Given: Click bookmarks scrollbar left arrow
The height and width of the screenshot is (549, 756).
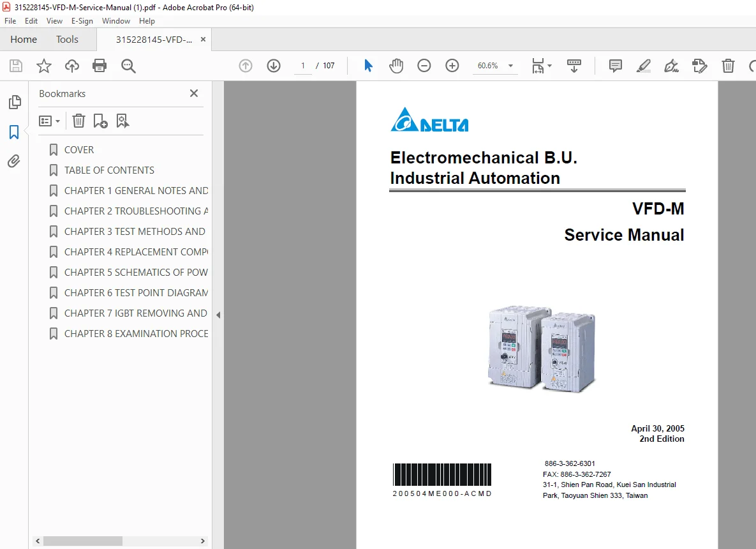Looking at the screenshot, I should (x=38, y=541).
